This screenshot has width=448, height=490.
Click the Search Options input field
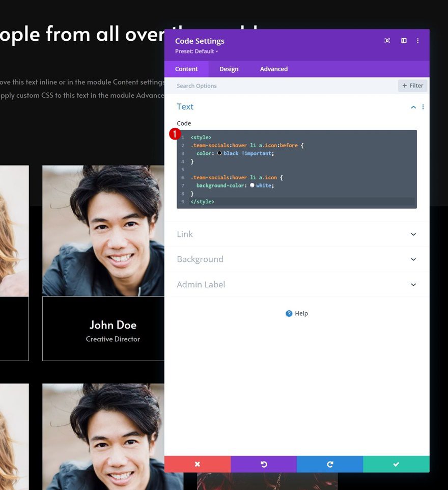(255, 86)
